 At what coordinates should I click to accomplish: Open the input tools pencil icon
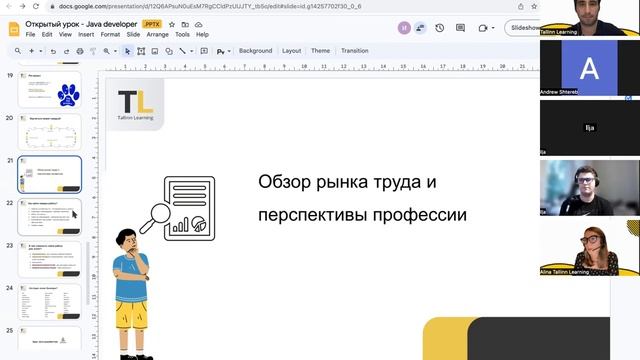coord(220,51)
